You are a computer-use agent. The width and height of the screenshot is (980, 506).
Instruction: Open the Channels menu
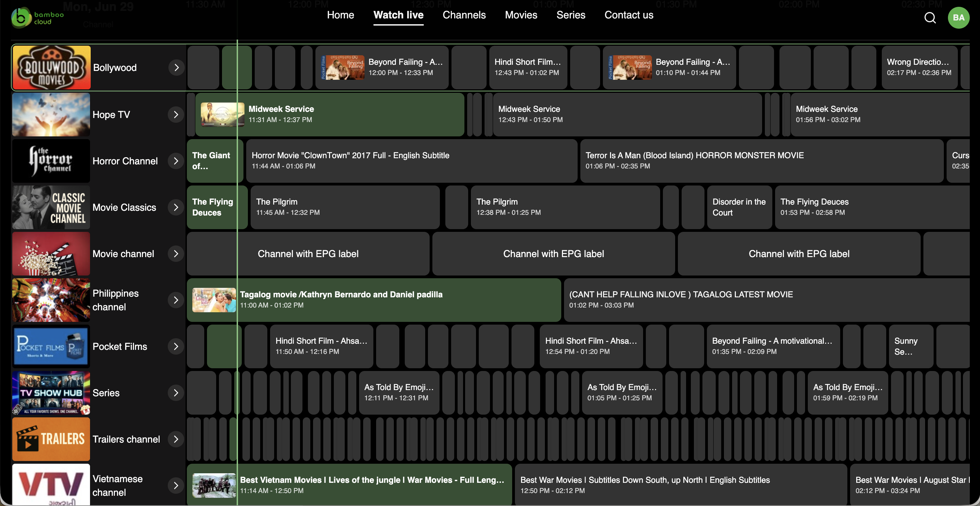[x=464, y=15]
